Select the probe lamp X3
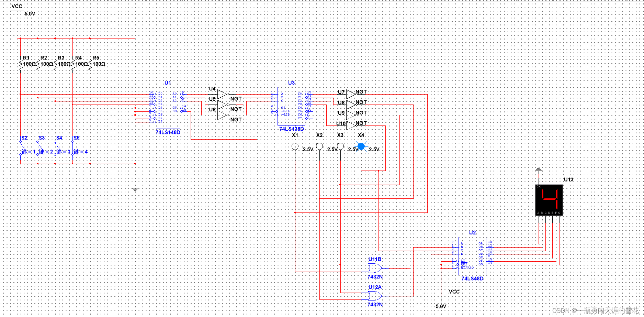Screen dimensions: 644x317 (340, 146)
